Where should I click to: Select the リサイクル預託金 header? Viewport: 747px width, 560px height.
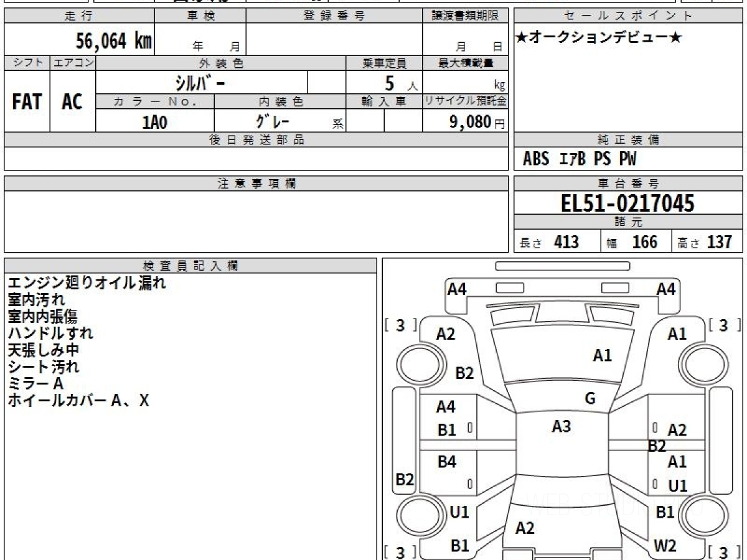(x=466, y=101)
